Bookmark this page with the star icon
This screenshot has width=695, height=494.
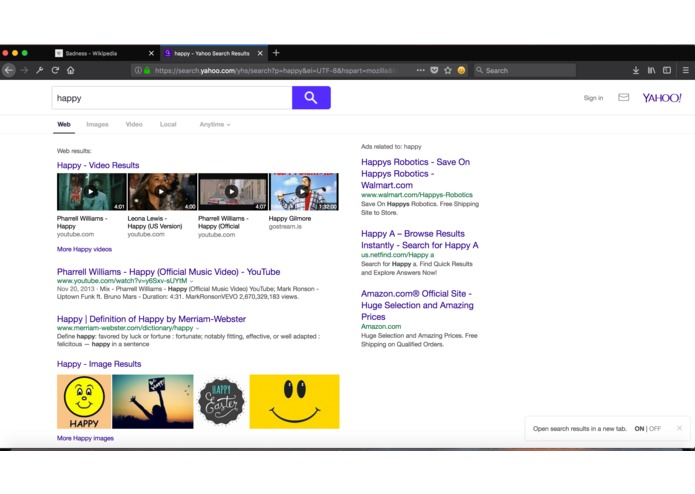(448, 70)
